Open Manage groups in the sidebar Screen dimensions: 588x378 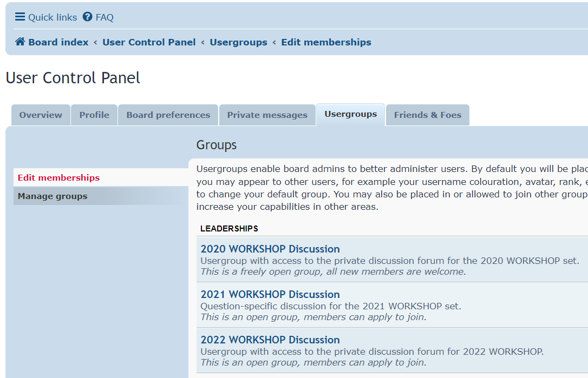pos(53,196)
